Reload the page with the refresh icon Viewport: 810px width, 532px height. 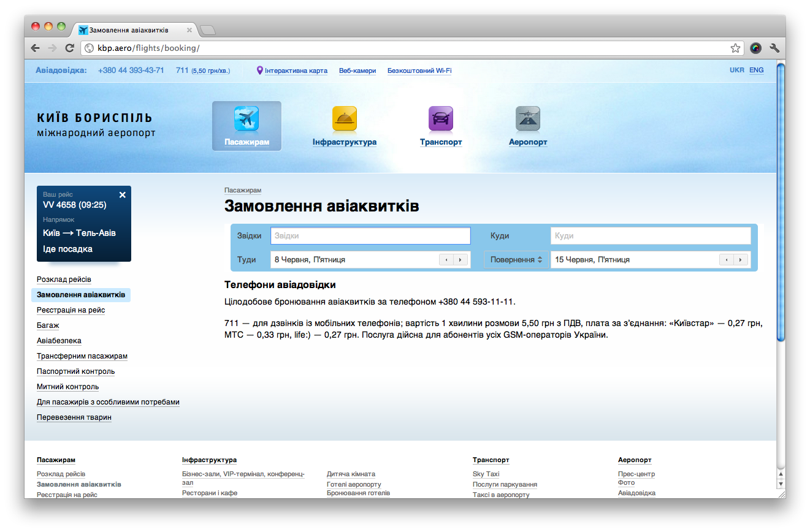pyautogui.click(x=70, y=48)
